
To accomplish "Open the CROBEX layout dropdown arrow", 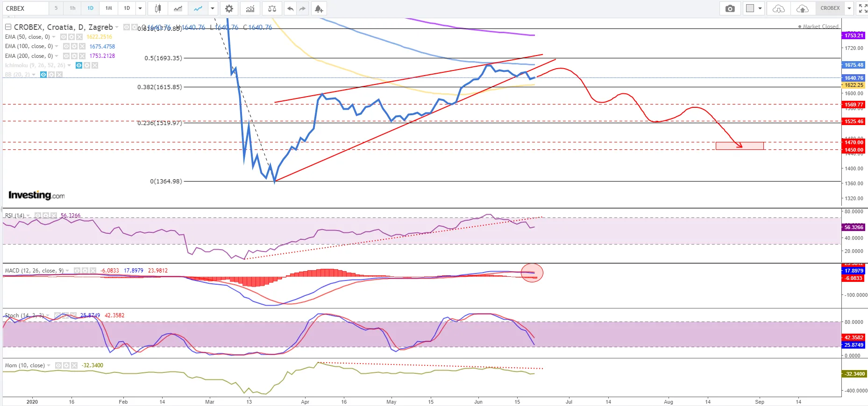I will [849, 8].
